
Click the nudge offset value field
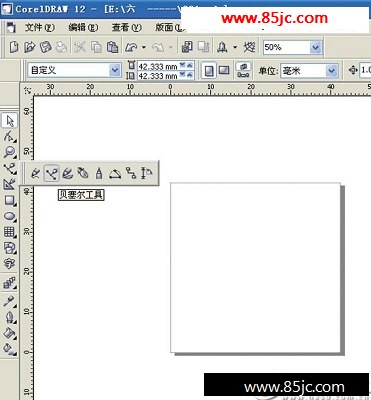[365, 70]
